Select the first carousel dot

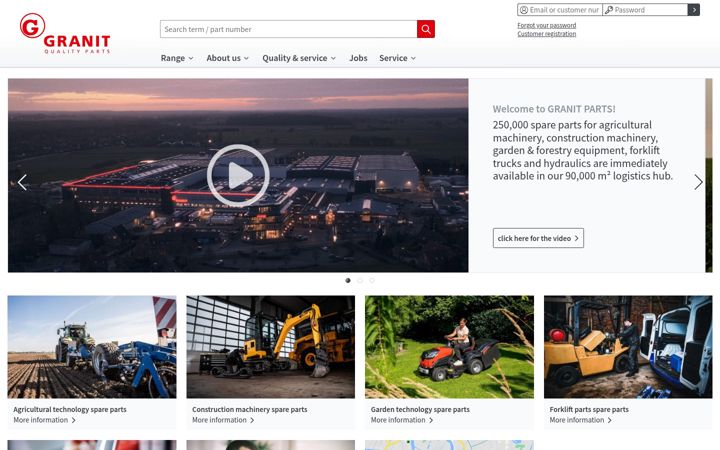point(348,281)
